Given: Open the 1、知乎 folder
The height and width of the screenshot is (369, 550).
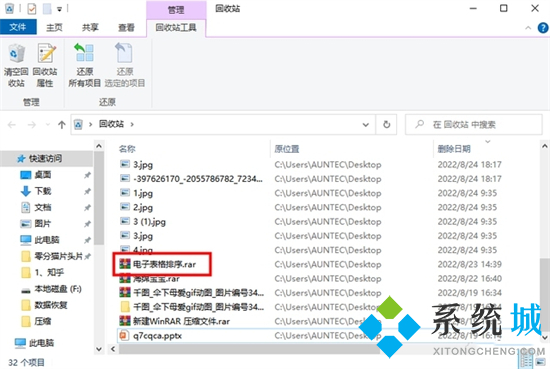Looking at the screenshot, I should pos(49,273).
